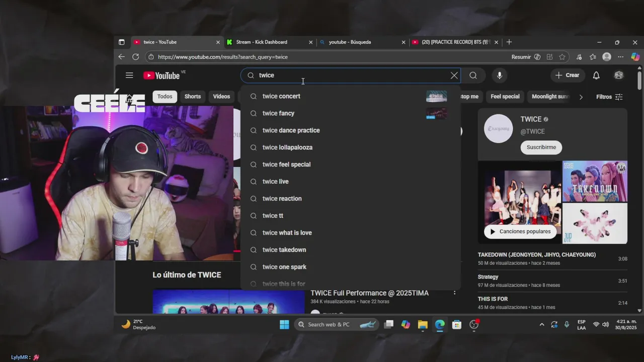
Task: Open the Filtros search filters
Action: coord(609,97)
